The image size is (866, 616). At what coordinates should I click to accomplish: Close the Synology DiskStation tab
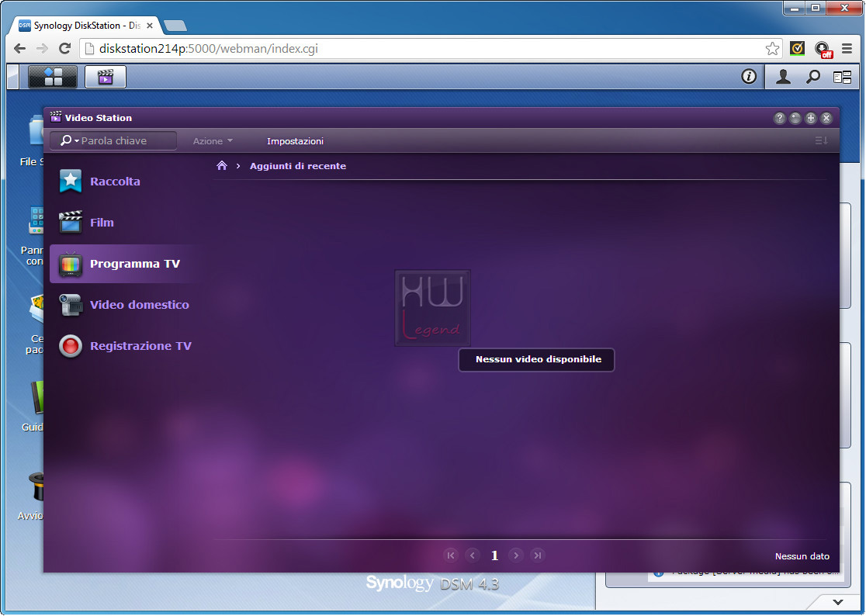pyautogui.click(x=150, y=26)
